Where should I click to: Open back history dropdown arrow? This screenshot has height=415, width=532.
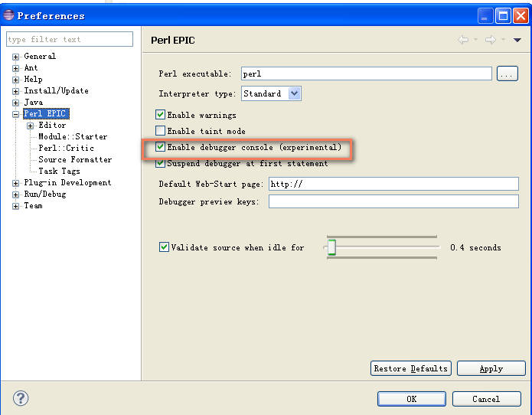tap(475, 40)
